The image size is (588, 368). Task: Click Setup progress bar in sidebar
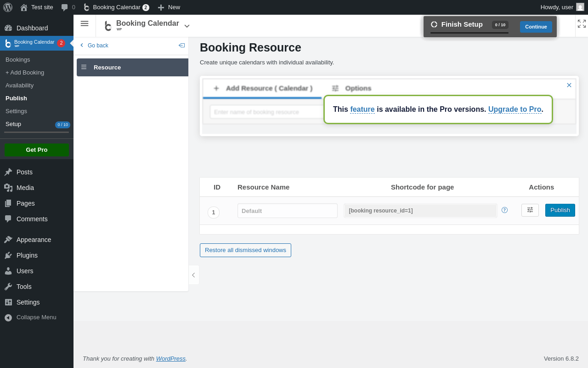click(x=37, y=132)
